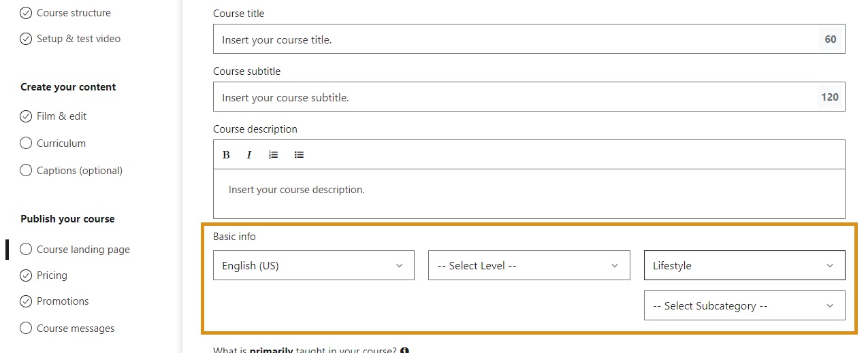Open the English (US) language dropdown
The image size is (868, 353).
pos(314,265)
